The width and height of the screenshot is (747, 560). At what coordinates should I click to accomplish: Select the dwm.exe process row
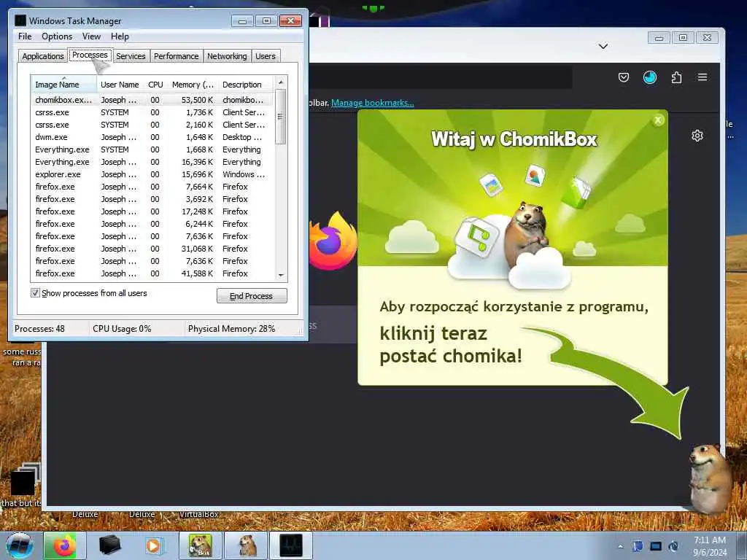[153, 137]
